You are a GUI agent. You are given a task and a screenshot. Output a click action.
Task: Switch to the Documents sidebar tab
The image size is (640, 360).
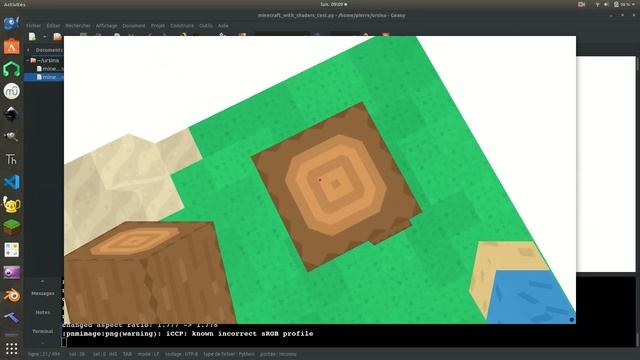coord(49,50)
